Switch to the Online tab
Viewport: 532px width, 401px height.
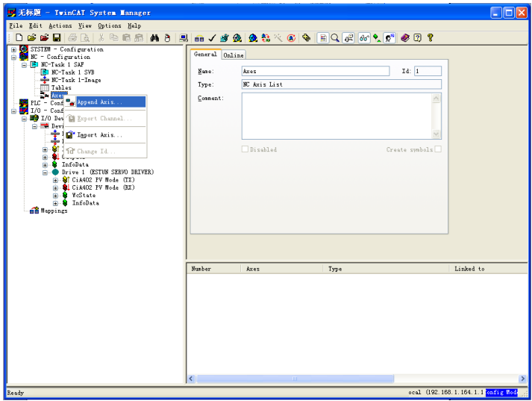point(234,55)
